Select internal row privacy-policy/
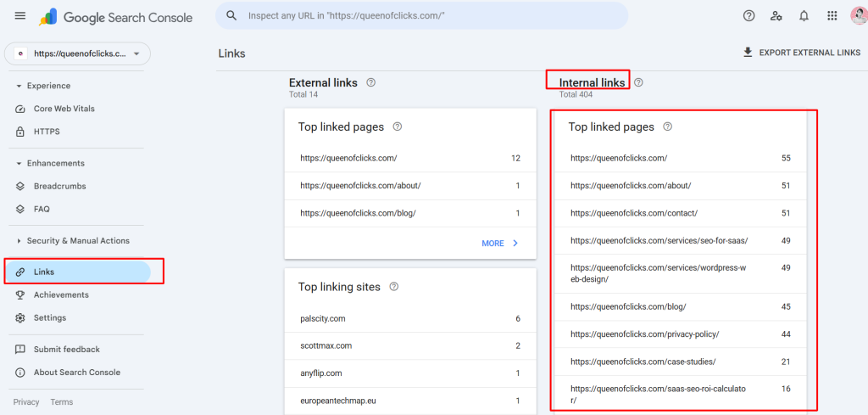 [x=681, y=334]
